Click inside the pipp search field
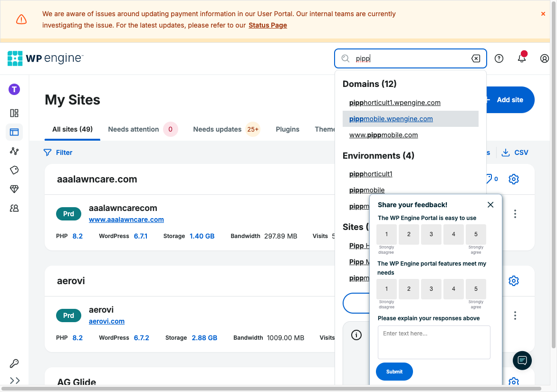Viewport: 557px width, 392px height. 410,58
